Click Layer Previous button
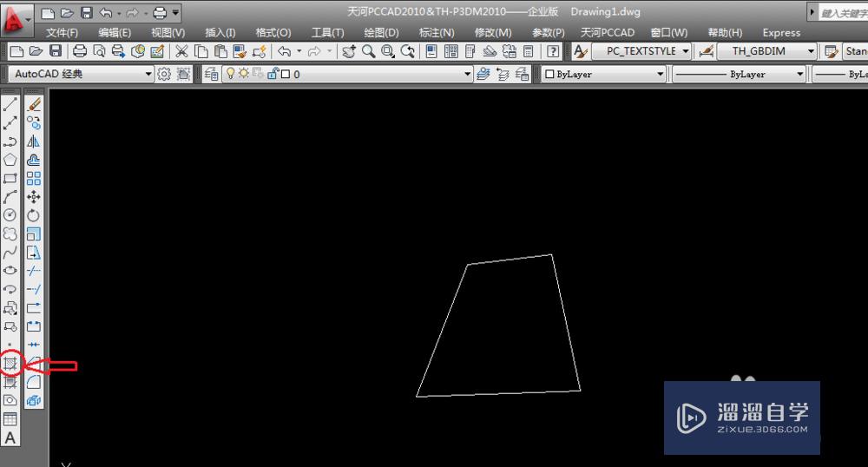Viewport: 868px width, 467px height. coord(503,74)
